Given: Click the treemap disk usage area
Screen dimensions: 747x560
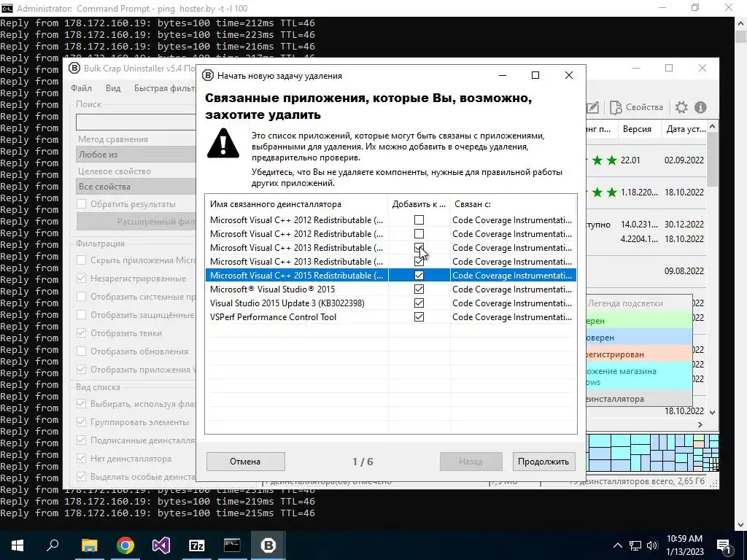Looking at the screenshot, I should 651,453.
